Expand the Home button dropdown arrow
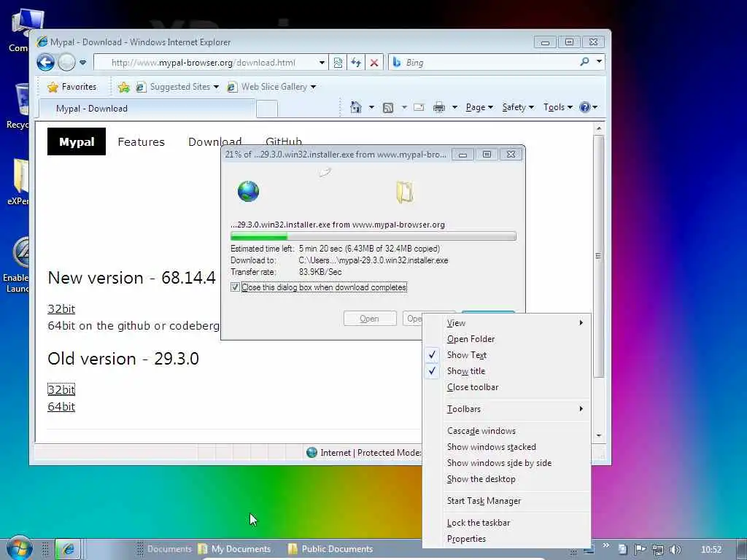The height and width of the screenshot is (560, 747). pyautogui.click(x=371, y=107)
